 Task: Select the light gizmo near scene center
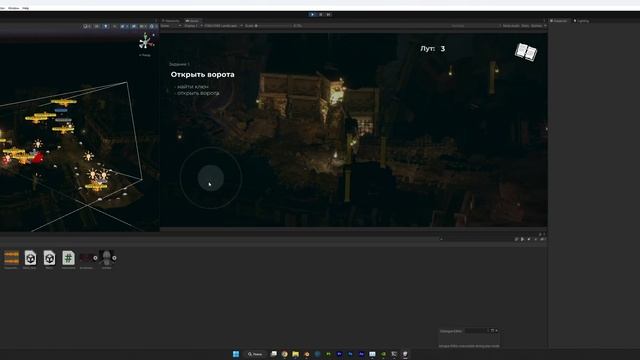(x=88, y=156)
